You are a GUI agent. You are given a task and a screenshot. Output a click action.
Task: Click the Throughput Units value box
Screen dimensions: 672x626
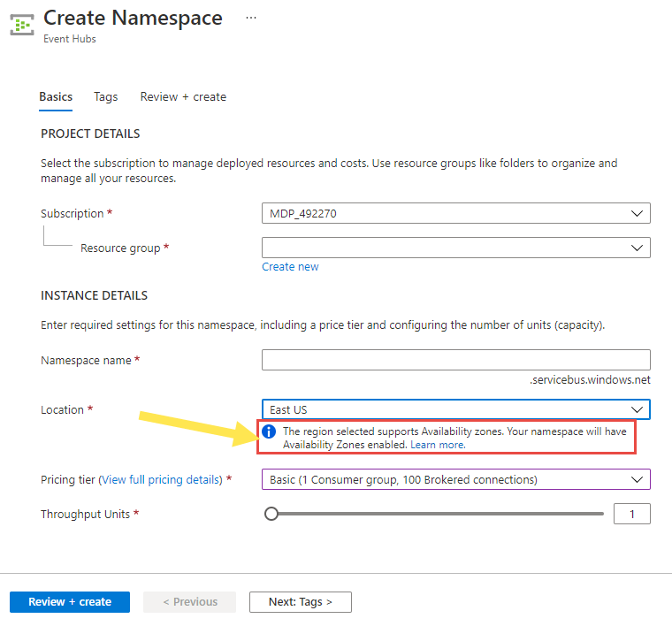click(631, 514)
